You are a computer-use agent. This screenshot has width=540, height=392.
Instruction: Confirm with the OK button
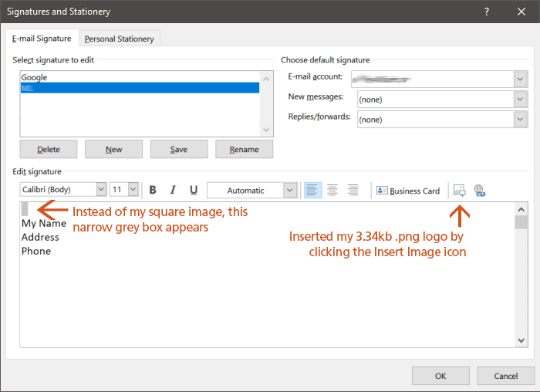click(440, 376)
